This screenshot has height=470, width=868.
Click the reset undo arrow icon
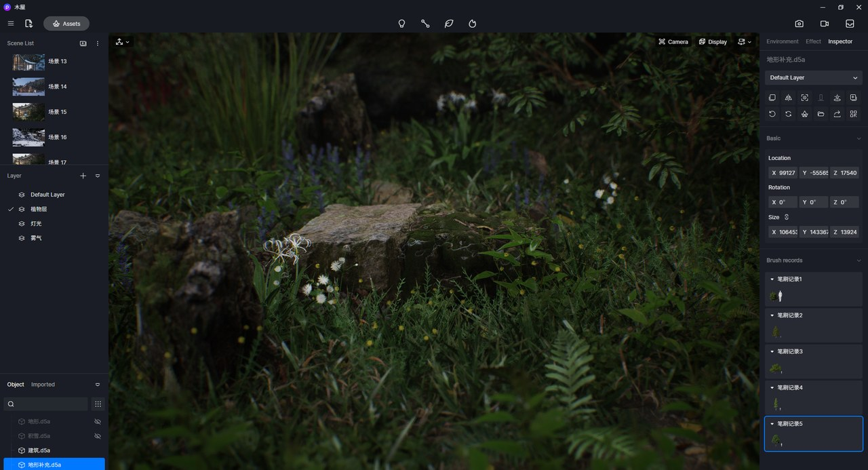pos(772,114)
